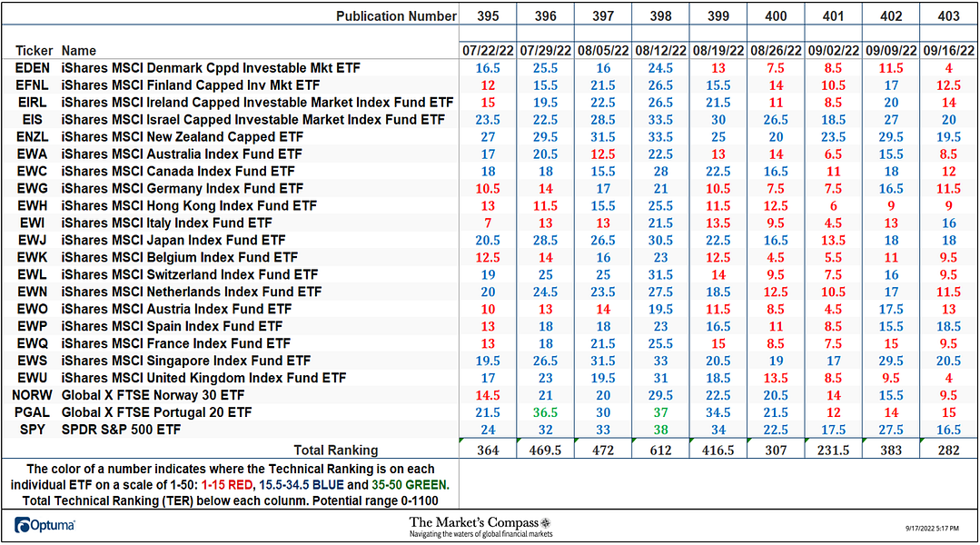Select the EIRL ticker cell
This screenshot has height=545, width=980.
tap(32, 103)
